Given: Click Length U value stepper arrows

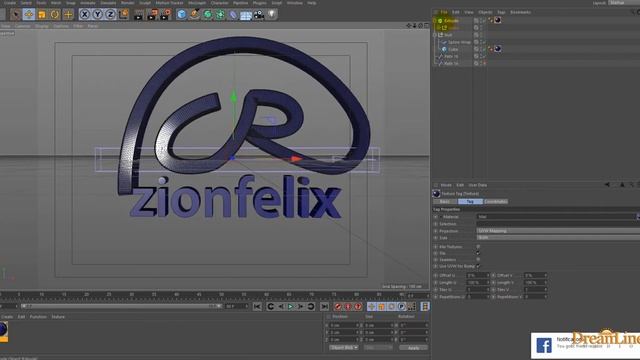Looking at the screenshot, I should (488, 282).
